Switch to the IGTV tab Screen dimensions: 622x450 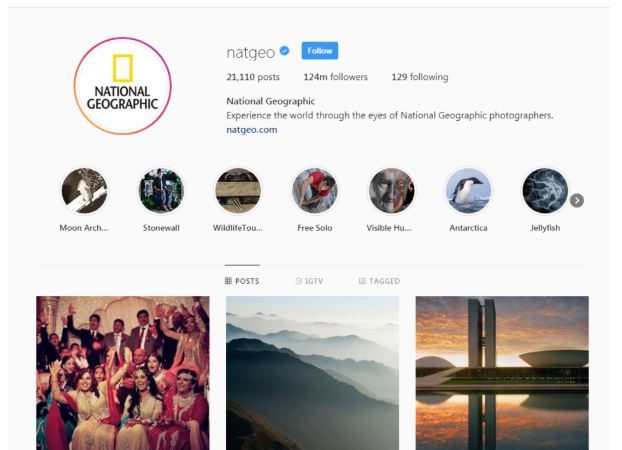click(309, 281)
